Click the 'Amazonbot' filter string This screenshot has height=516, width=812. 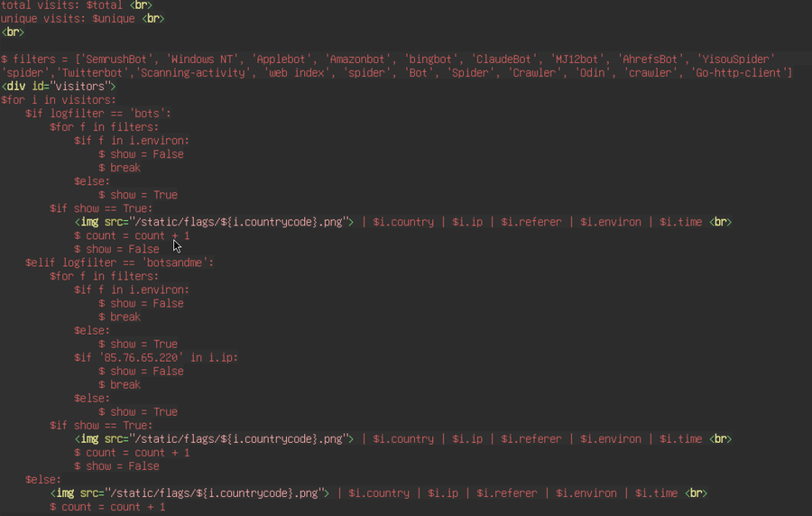pos(359,59)
